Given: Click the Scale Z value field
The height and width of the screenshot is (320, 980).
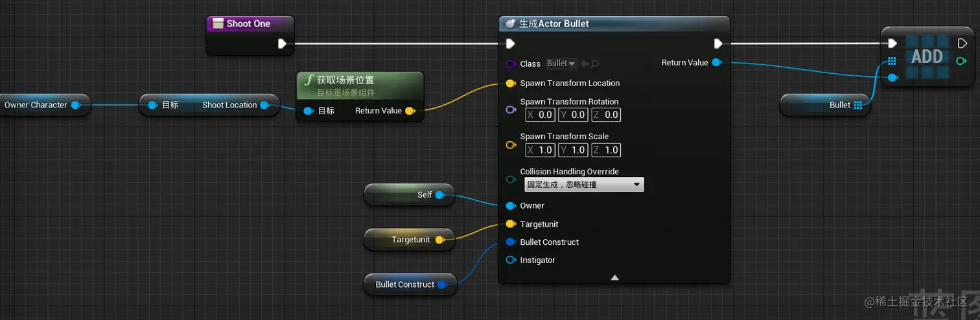Looking at the screenshot, I should 606,150.
